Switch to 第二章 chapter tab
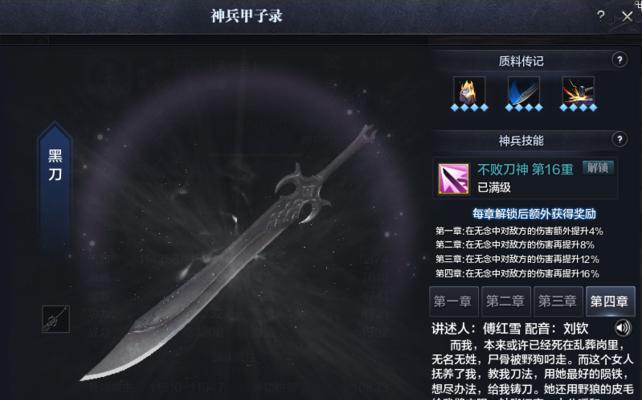The width and height of the screenshot is (642, 400). pyautogui.click(x=506, y=301)
